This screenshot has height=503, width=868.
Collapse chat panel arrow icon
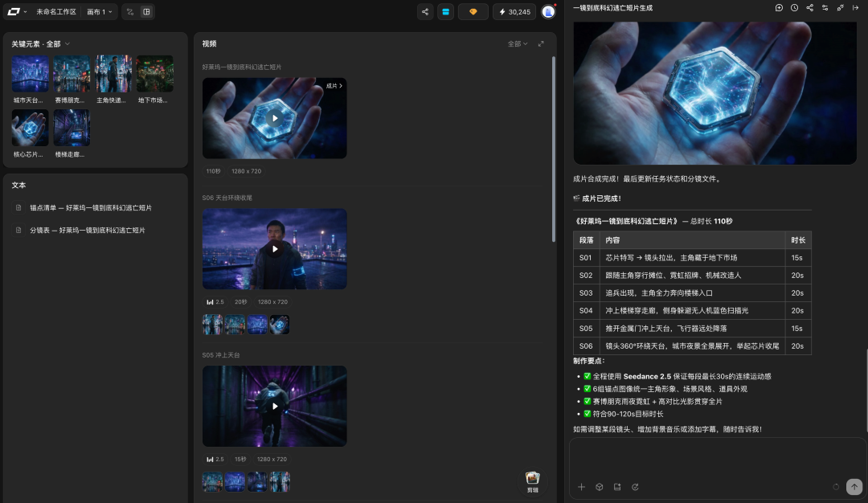pyautogui.click(x=856, y=8)
